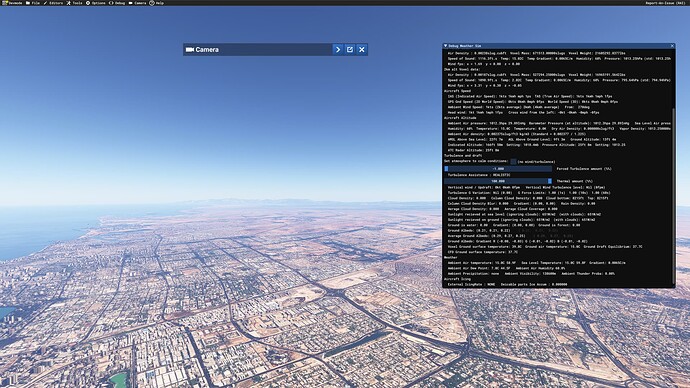The width and height of the screenshot is (690, 388).
Task: Click the Debug Weather Sim vertical scrollbar
Action: click(x=673, y=196)
